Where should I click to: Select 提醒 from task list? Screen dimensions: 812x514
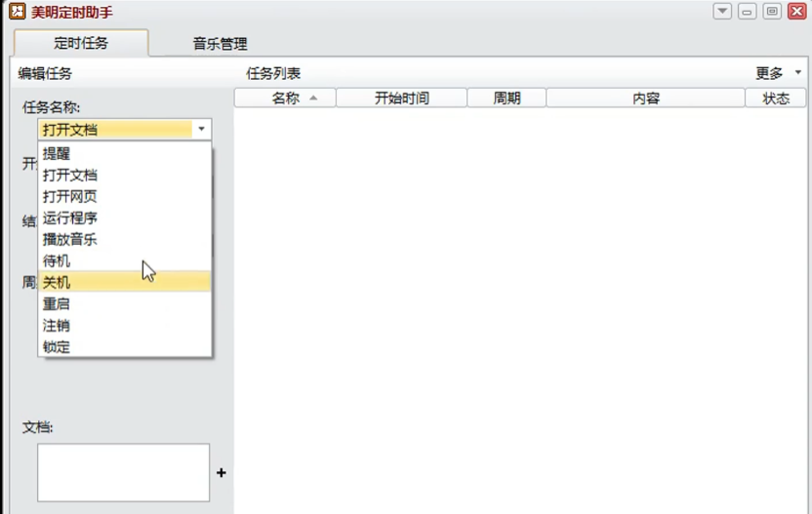(x=125, y=153)
